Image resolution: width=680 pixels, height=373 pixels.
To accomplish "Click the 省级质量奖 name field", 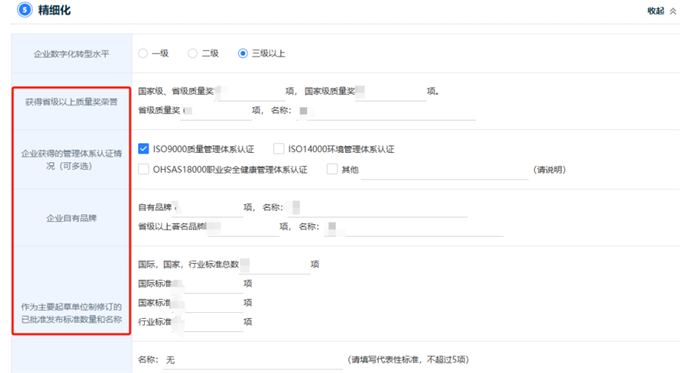I will [x=386, y=111].
